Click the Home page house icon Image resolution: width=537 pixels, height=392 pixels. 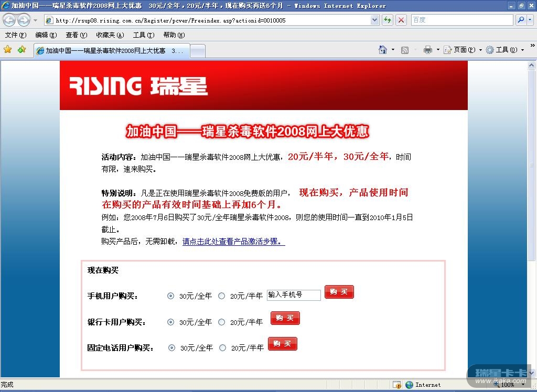tap(382, 50)
